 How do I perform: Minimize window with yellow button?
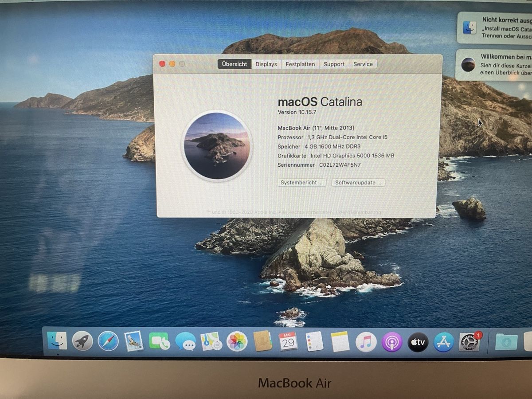point(172,64)
